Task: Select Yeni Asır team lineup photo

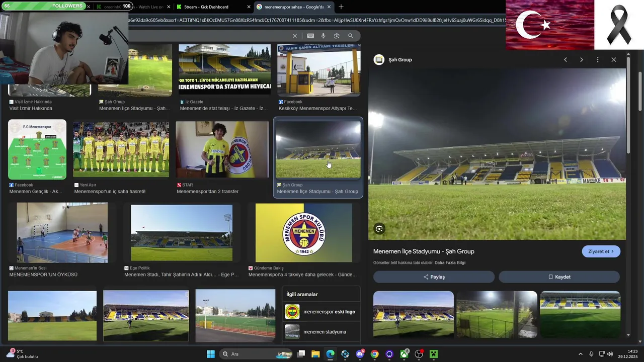Action: tap(121, 149)
